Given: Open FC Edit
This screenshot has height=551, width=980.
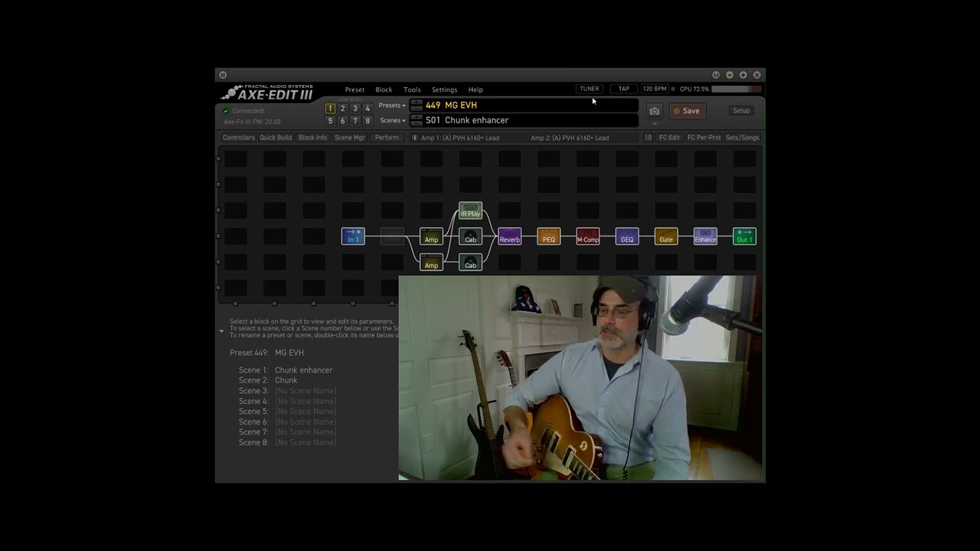Looking at the screenshot, I should click(669, 138).
